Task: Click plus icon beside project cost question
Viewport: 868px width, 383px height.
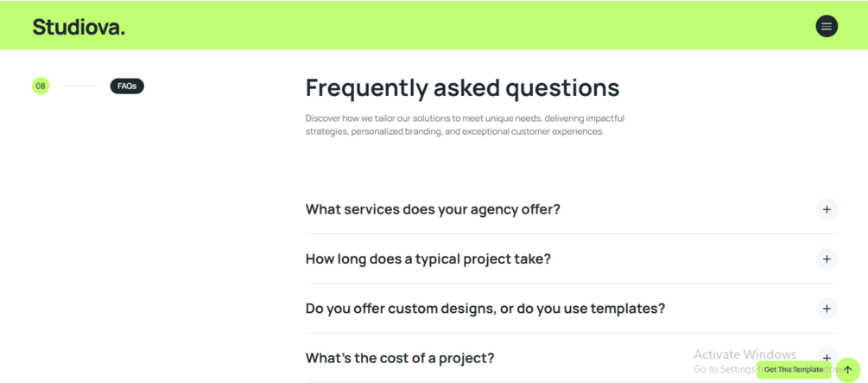Action: pyautogui.click(x=827, y=356)
